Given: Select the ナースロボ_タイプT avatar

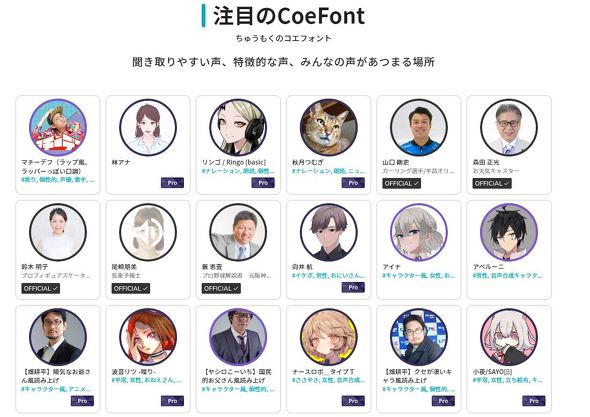Looking at the screenshot, I should click(x=328, y=337).
